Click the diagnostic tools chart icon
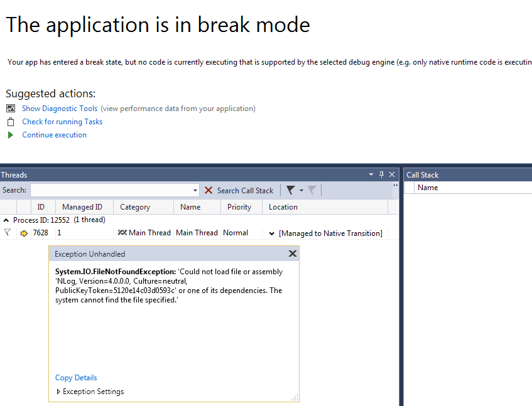 pos(11,109)
